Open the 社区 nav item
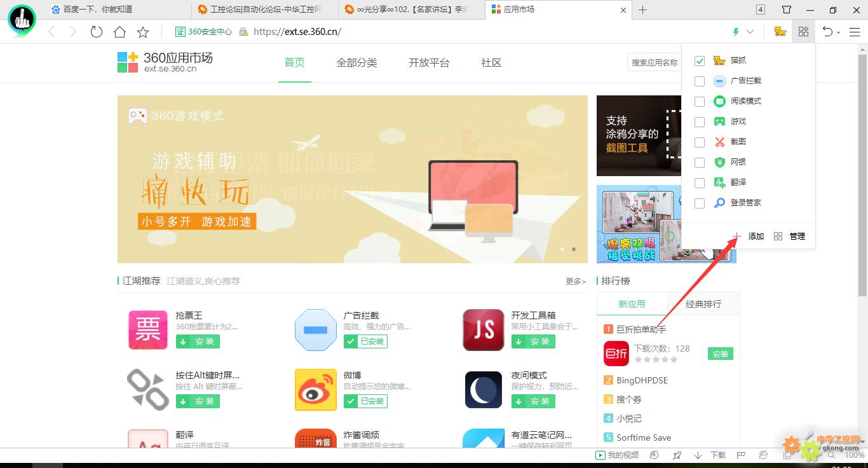 [491, 62]
